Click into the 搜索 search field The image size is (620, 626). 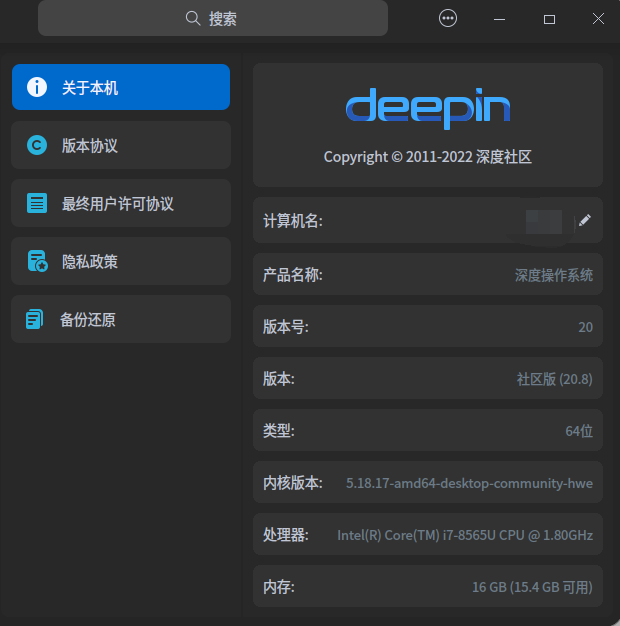coord(213,18)
